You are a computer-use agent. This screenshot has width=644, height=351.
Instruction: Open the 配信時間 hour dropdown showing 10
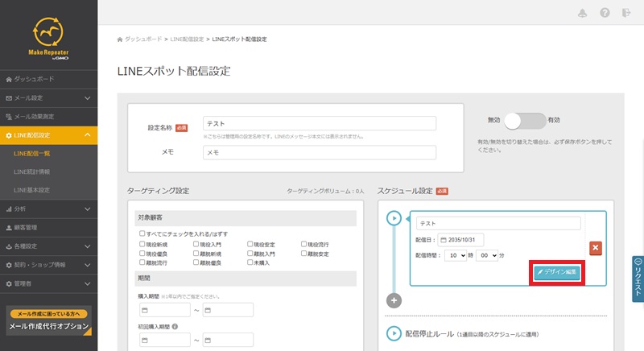click(x=456, y=255)
